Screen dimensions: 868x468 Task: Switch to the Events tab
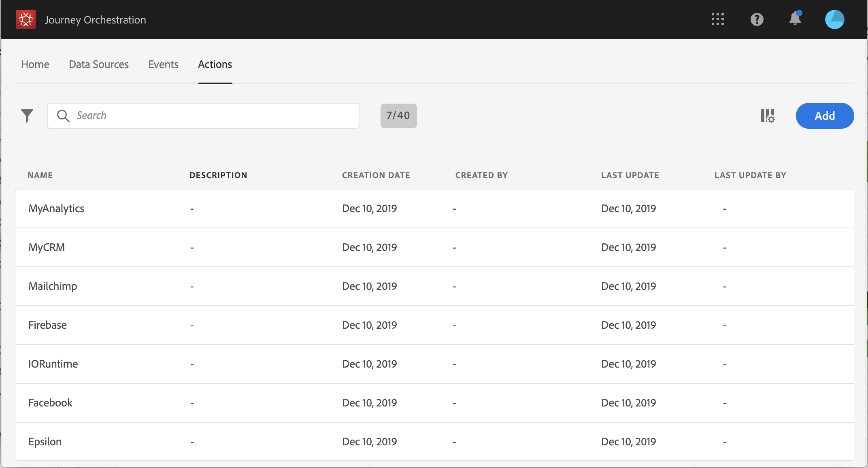click(163, 64)
